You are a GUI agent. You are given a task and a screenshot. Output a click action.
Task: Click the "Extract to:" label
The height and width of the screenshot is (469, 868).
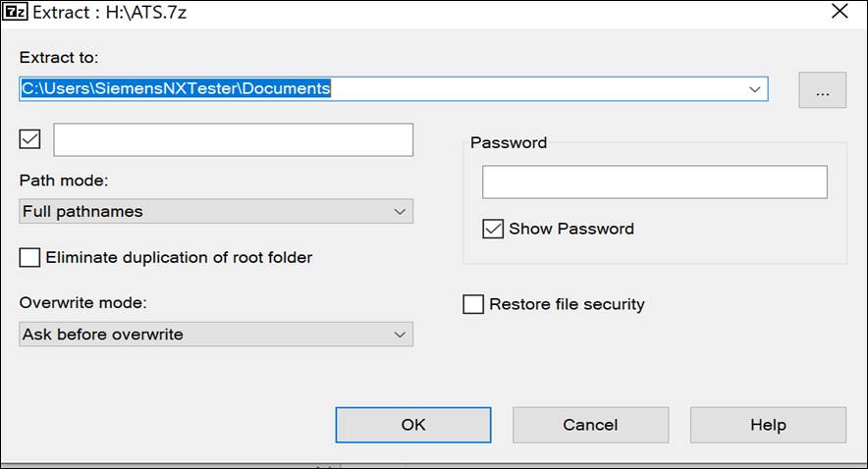(x=59, y=59)
